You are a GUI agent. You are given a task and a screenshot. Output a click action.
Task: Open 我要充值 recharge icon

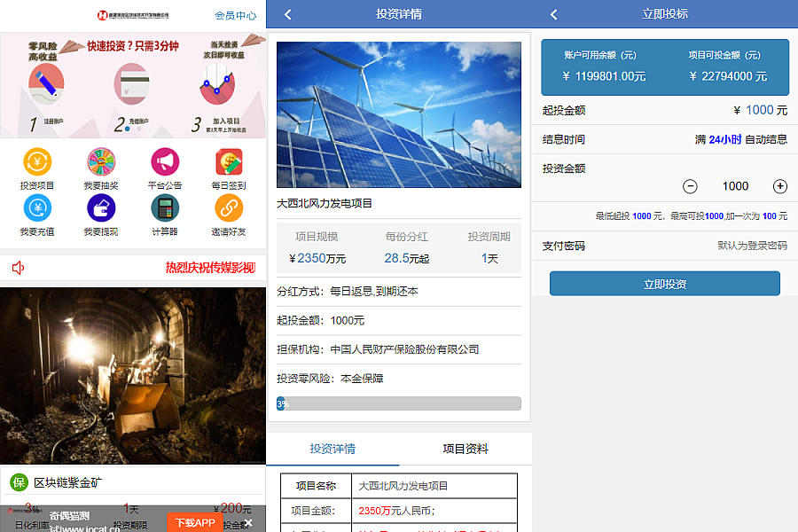37,208
